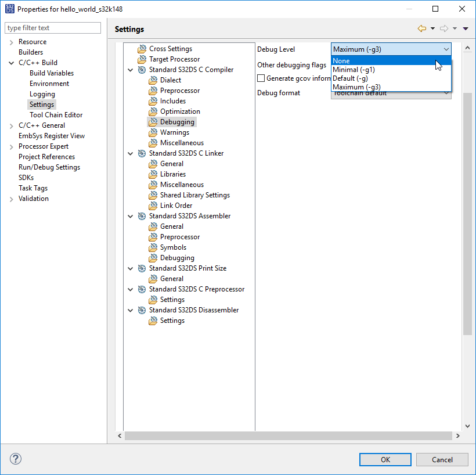Select Default (-g) debug level
This screenshot has height=475, width=476.
391,78
